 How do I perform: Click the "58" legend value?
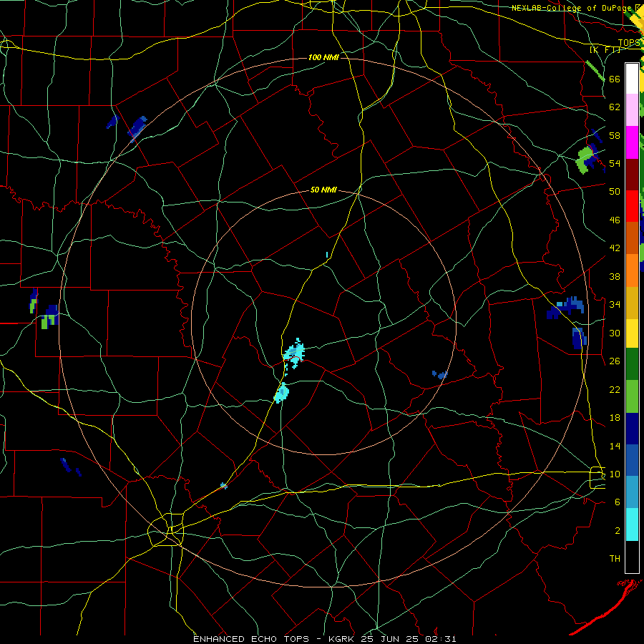(x=615, y=135)
